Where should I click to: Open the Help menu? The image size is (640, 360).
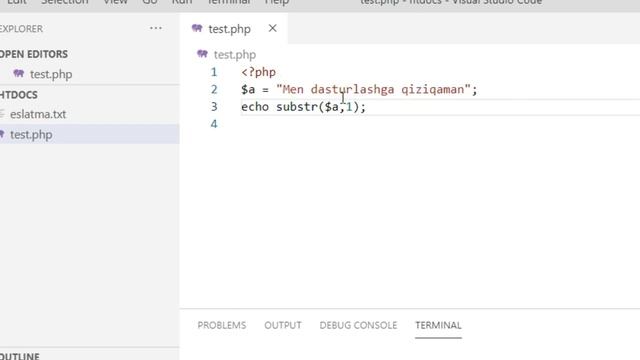(277, 2)
